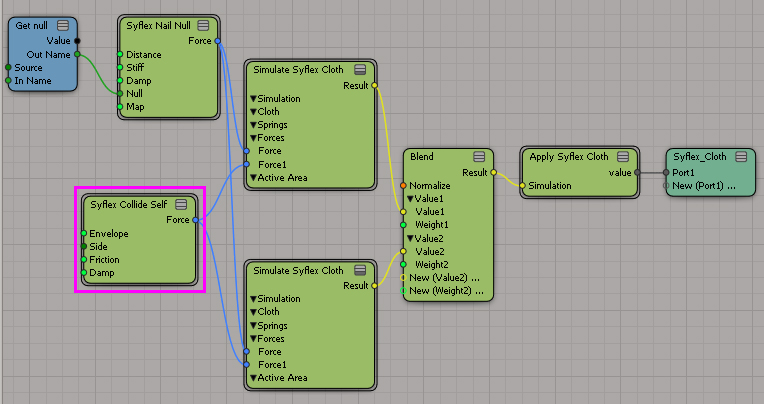Expand Active Area in Simulate node wired to Value1
Viewport: 764px width, 404px height.
(x=253, y=178)
